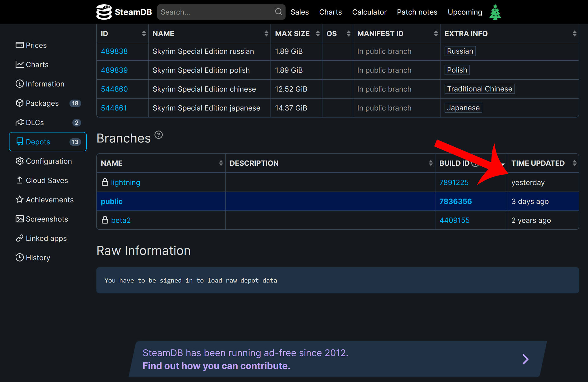Click 'Find out how you can contribute'
Image resolution: width=588 pixels, height=382 pixels.
tap(216, 366)
